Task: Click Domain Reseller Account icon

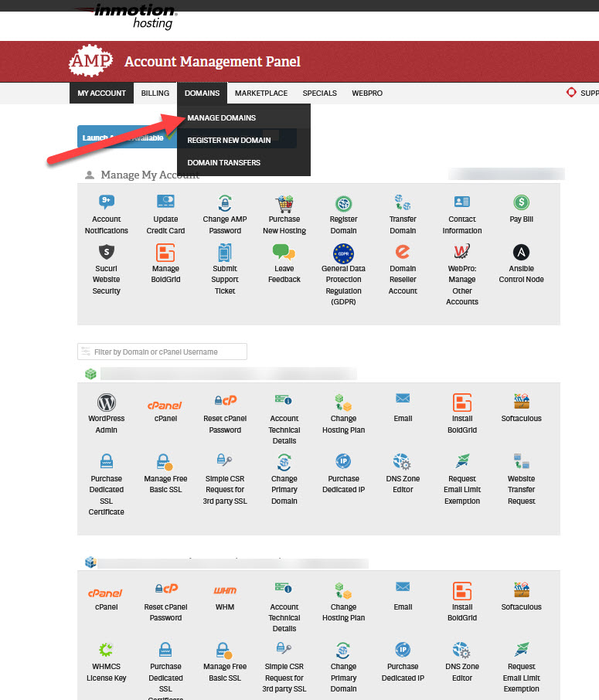Action: tap(403, 252)
